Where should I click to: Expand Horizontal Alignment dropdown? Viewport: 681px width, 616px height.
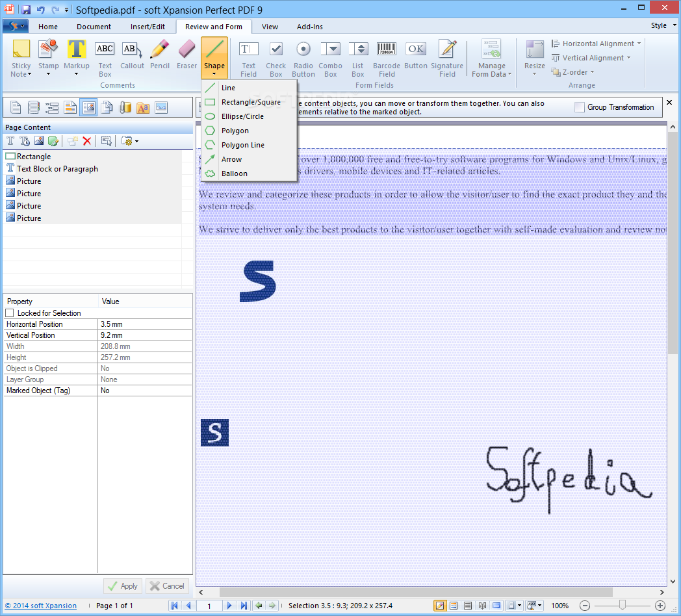[x=597, y=44]
